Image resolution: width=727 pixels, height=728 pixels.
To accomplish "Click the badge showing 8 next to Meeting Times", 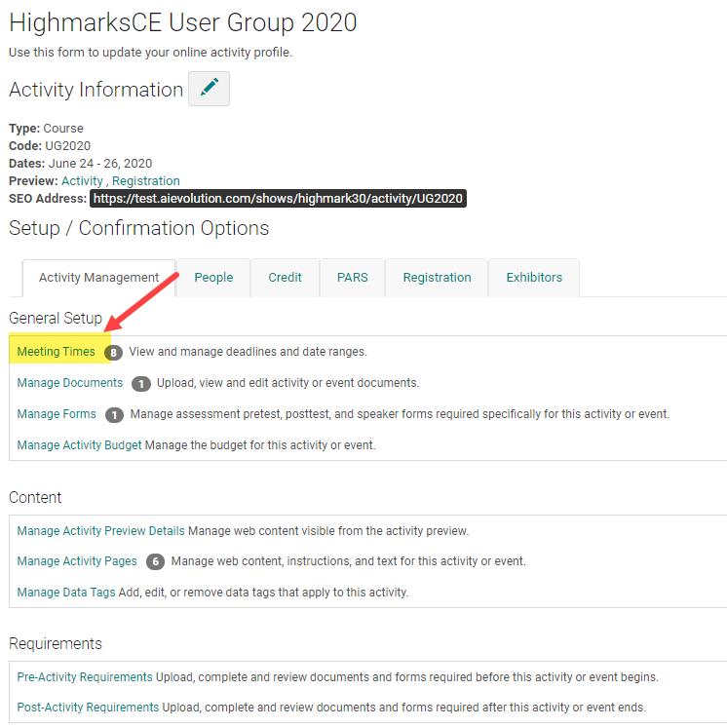I will [114, 353].
